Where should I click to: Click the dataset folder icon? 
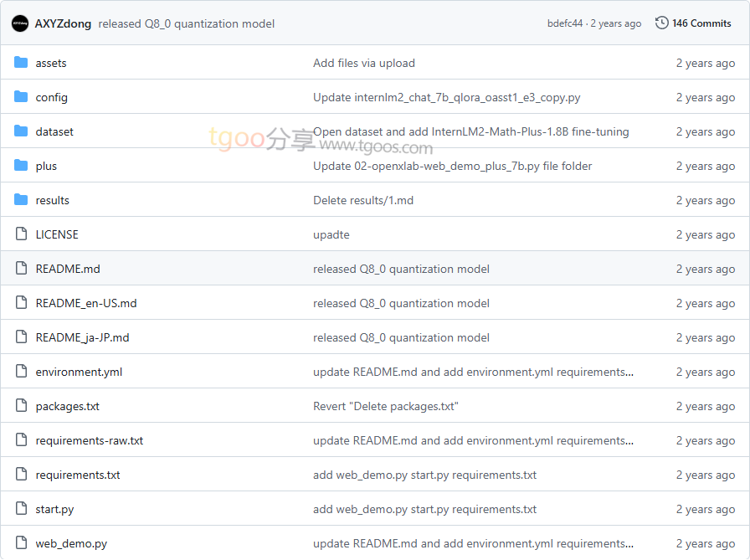tap(21, 131)
